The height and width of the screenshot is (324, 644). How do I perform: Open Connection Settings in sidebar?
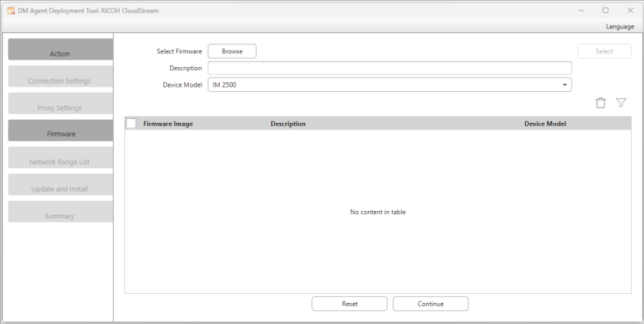(60, 78)
